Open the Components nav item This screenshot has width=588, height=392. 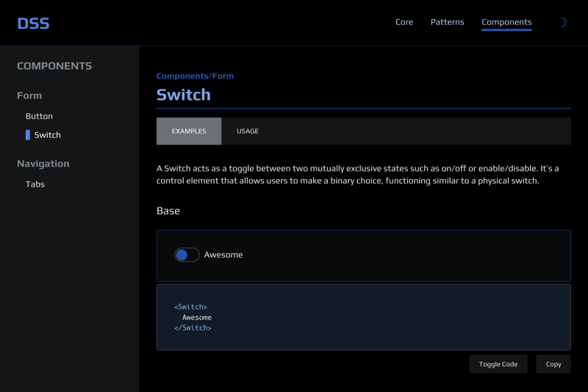point(506,23)
